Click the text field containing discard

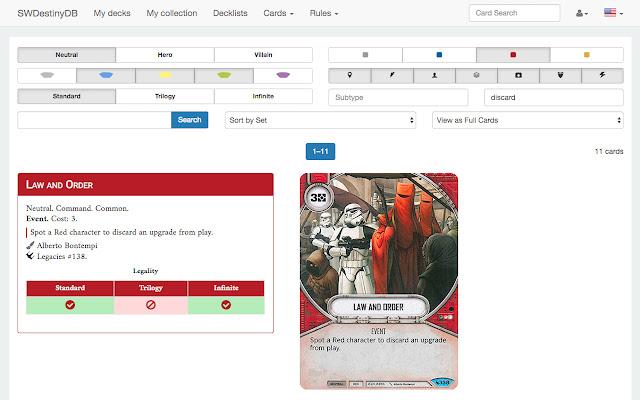click(x=553, y=98)
